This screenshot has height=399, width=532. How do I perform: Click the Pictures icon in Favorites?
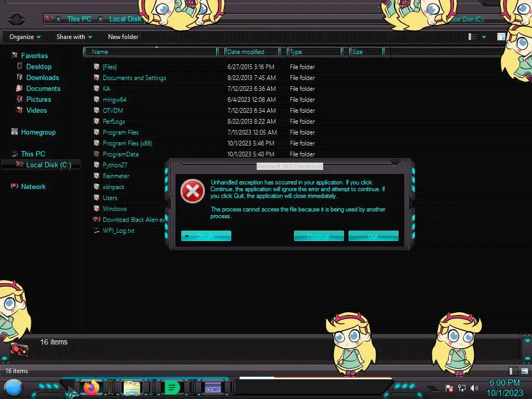pos(20,99)
